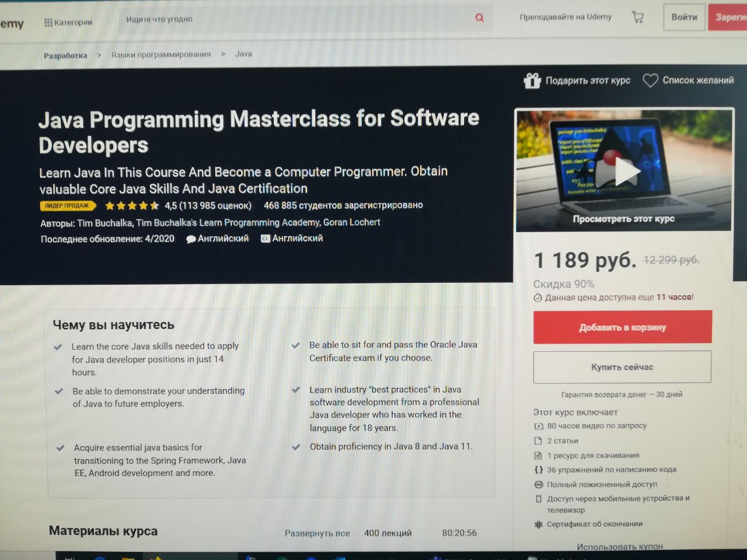Click the certificate icon beside Сертификат об окончании
This screenshot has height=560, width=747.
pyautogui.click(x=539, y=524)
